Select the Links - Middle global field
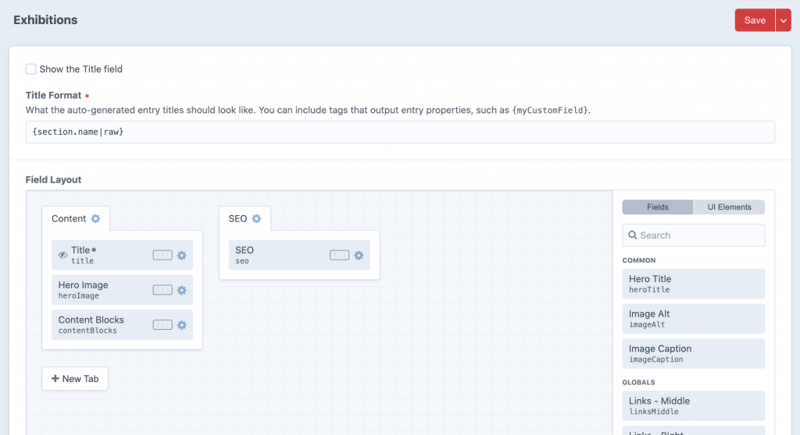This screenshot has width=800, height=435. (693, 406)
